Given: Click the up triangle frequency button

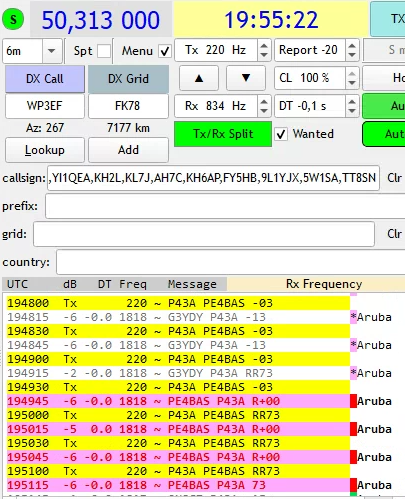Looking at the screenshot, I should [x=199, y=78].
